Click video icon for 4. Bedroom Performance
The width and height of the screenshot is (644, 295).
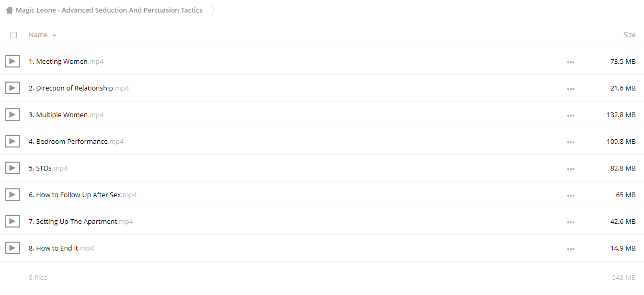tap(13, 141)
